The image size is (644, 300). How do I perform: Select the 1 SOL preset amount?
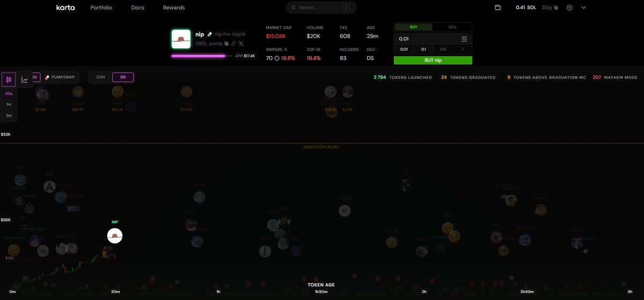pos(463,49)
